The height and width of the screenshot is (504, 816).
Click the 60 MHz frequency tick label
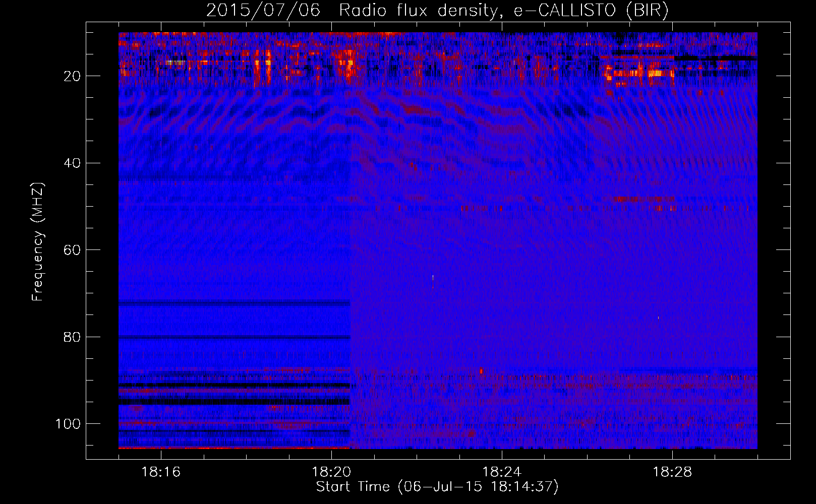pyautogui.click(x=73, y=250)
